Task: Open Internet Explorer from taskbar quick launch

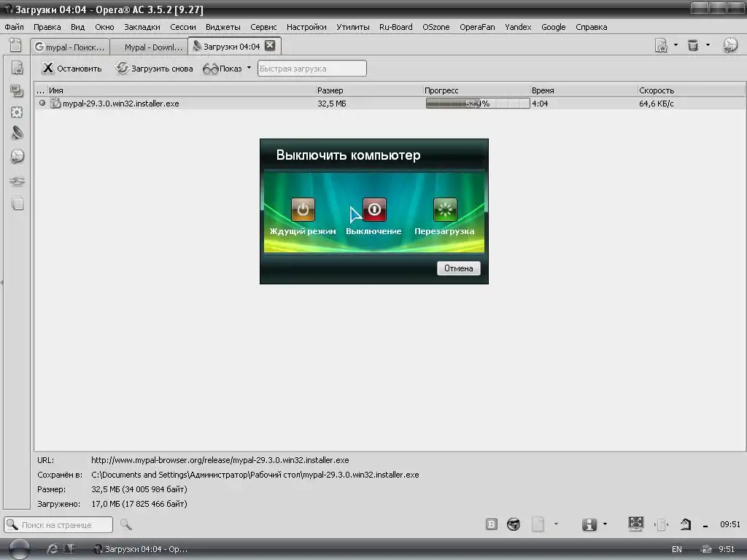Action: (53, 549)
